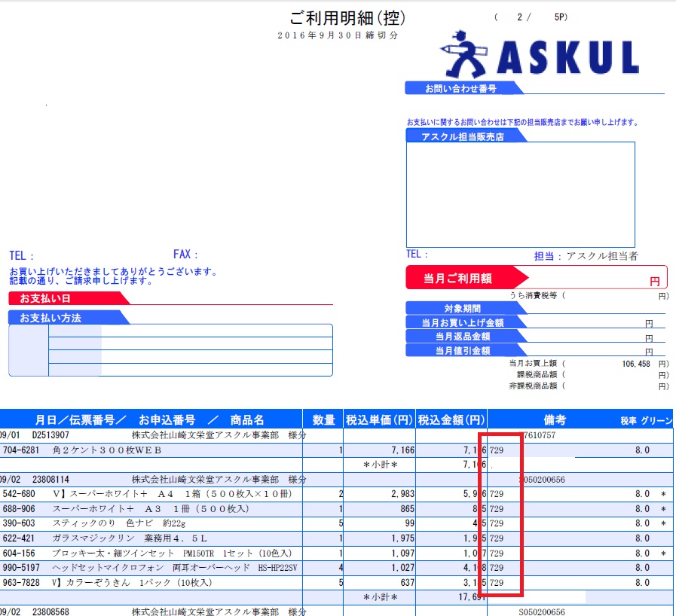Image resolution: width=676 pixels, height=616 pixels.
Task: Click the FAX label
Action: pyautogui.click(x=185, y=255)
